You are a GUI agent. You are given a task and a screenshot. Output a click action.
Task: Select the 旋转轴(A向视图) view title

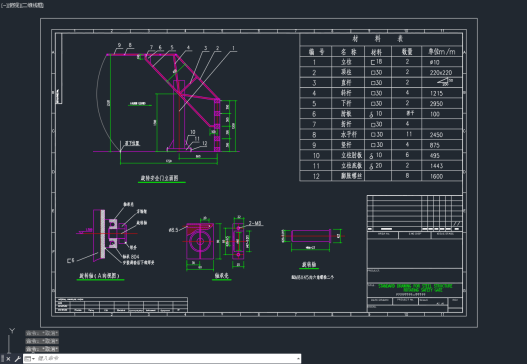99,276
